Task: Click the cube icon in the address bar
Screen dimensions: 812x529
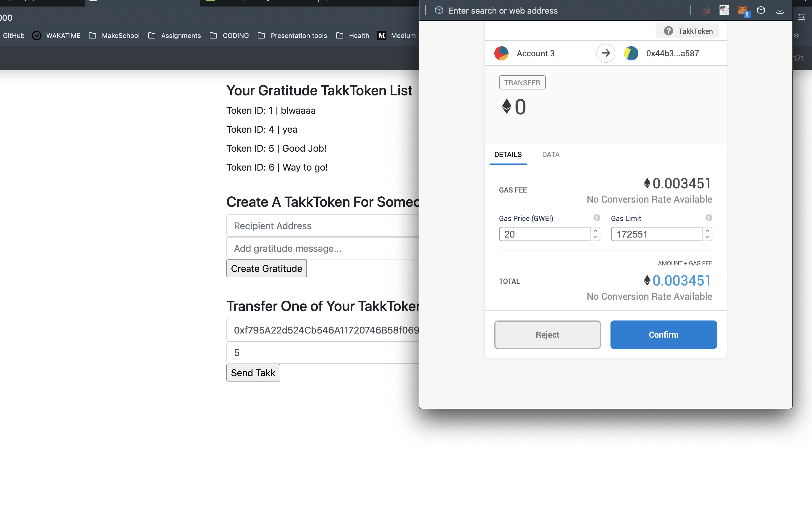Action: tap(439, 10)
